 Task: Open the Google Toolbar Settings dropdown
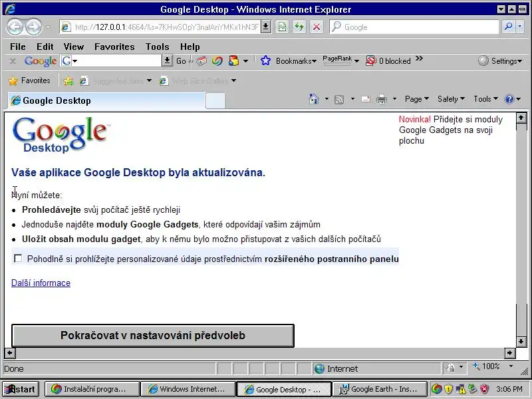tap(500, 61)
